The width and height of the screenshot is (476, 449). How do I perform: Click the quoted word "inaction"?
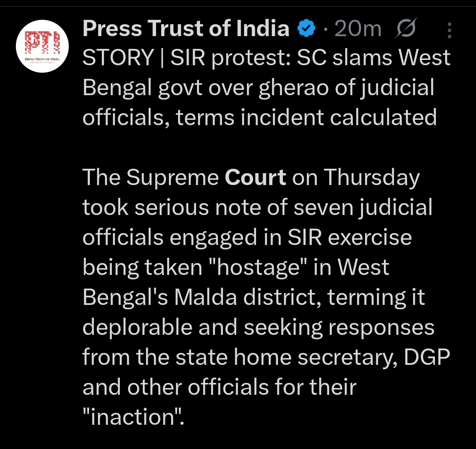133,417
